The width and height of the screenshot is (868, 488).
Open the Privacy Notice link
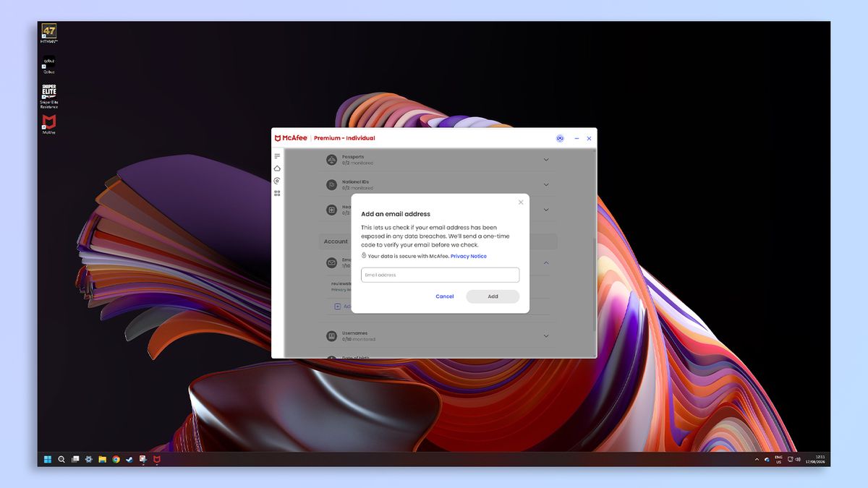[469, 256]
